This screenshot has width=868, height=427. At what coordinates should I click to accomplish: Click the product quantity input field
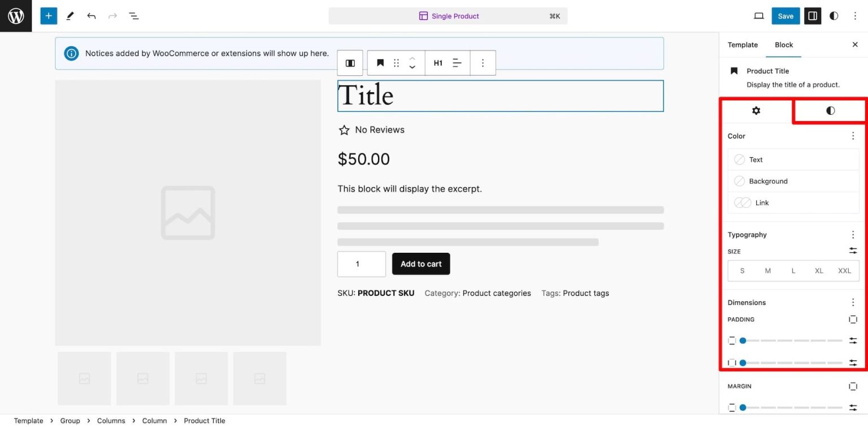click(x=361, y=264)
